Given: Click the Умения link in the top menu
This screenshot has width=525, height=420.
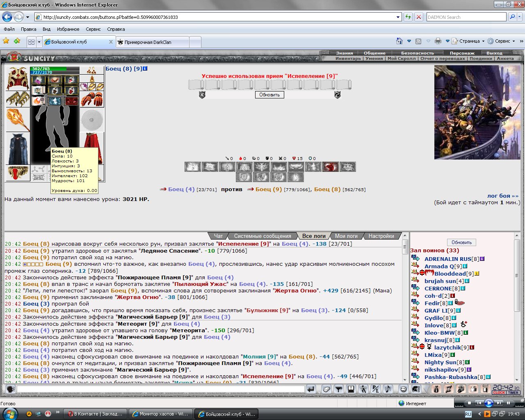Looking at the screenshot, I should [374, 59].
